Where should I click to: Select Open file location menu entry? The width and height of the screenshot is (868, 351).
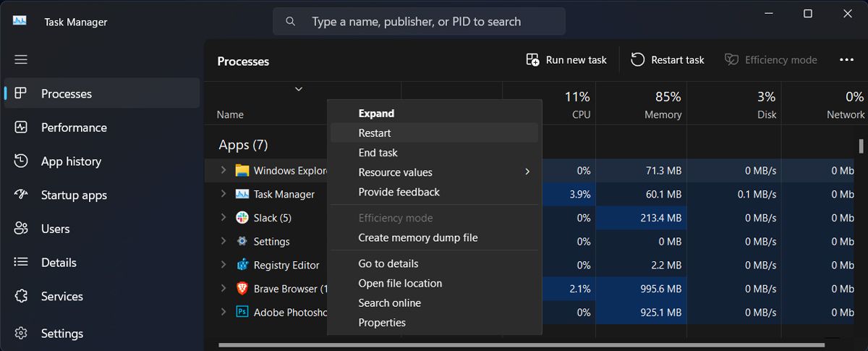point(400,284)
